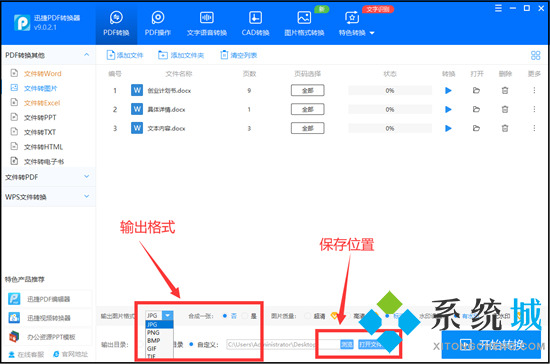Expand the 文件转PDF sidebar section
Viewport: 550px width, 364px height.
pos(87,176)
